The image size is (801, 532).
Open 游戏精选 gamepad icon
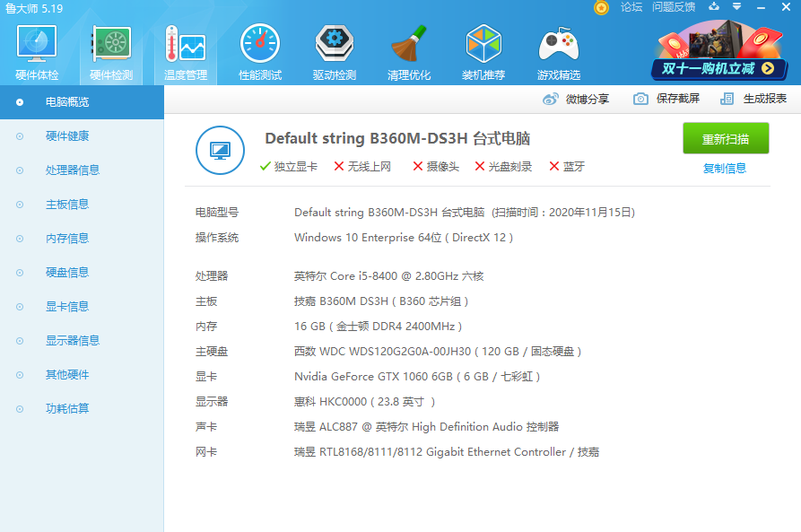coord(558,44)
